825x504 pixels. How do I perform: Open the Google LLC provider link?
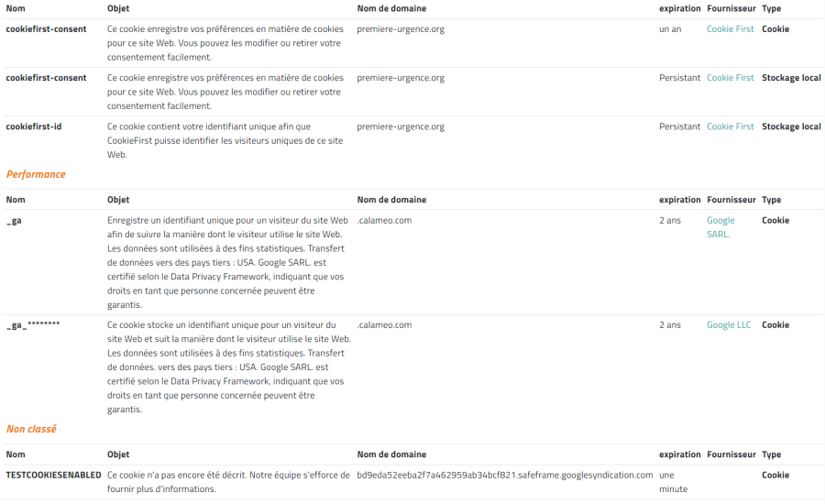point(729,325)
